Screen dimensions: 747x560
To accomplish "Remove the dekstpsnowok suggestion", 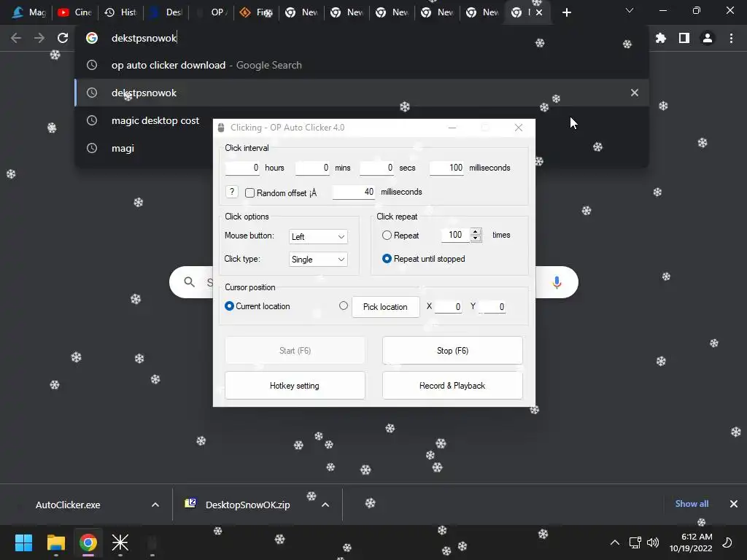I will 635,93.
